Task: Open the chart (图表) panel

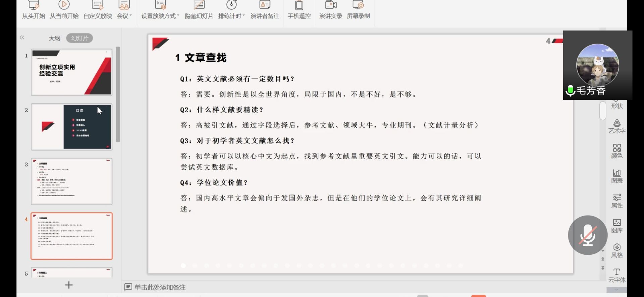Action: [616, 176]
